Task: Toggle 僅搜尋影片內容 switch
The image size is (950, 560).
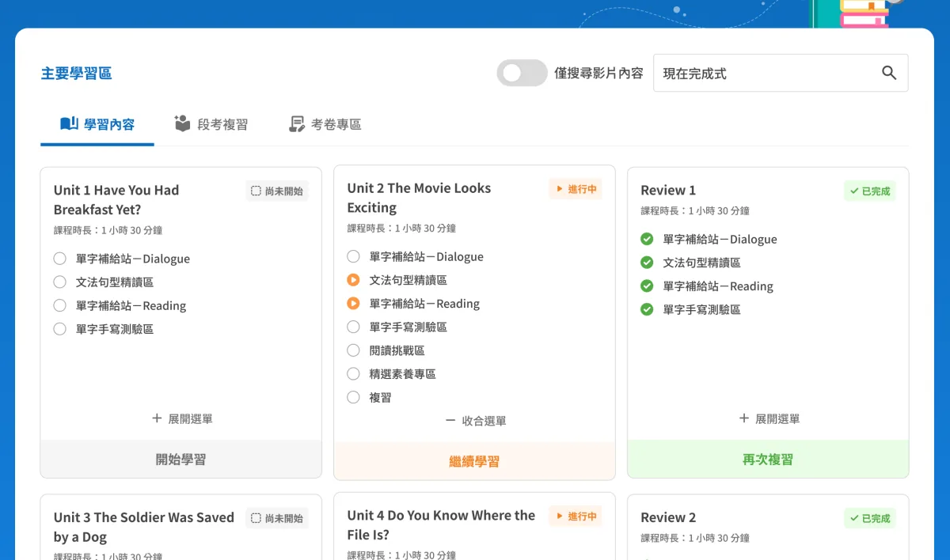Action: [522, 73]
